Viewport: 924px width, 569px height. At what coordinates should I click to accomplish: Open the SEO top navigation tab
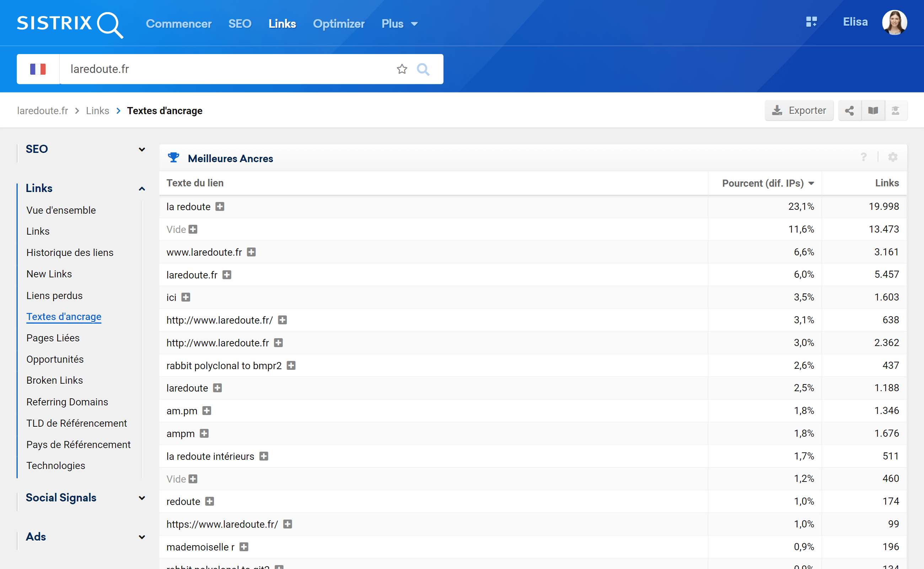[240, 24]
